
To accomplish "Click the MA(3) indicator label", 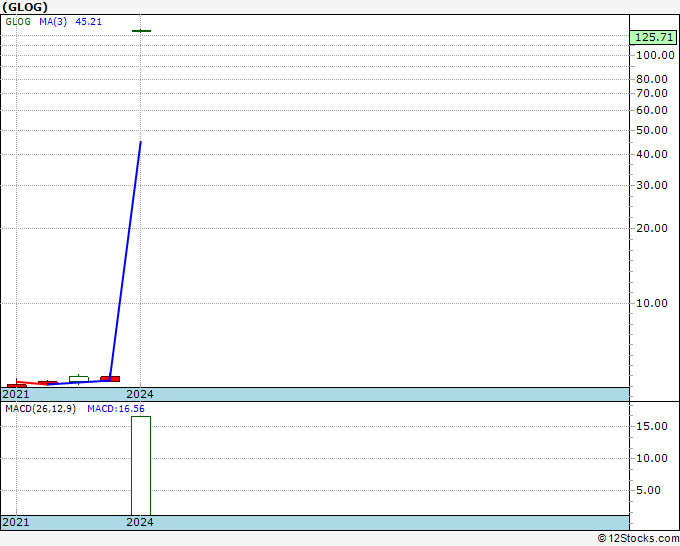I will coord(53,21).
